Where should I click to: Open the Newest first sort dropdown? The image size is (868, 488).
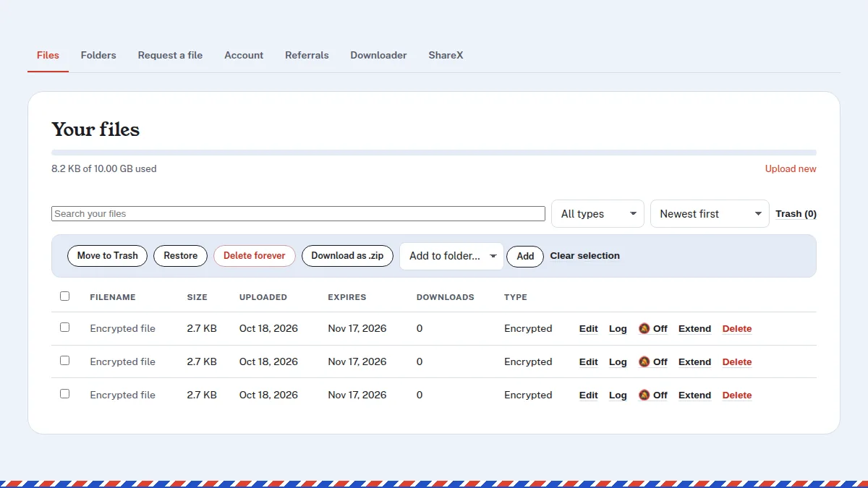[710, 214]
